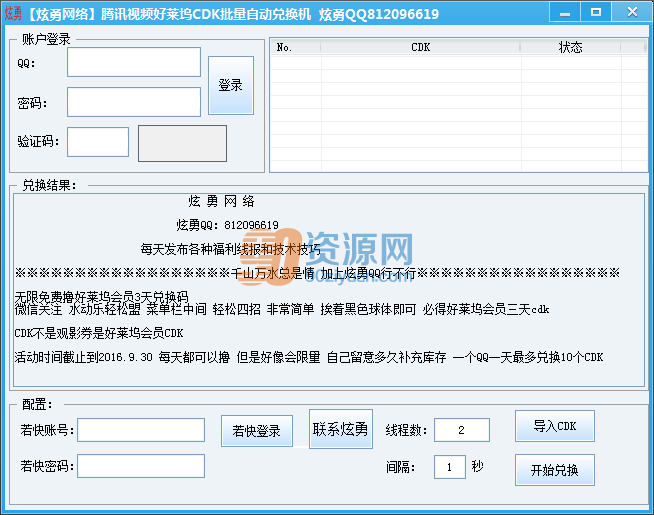This screenshot has width=654, height=515.
Task: Click the 间隔 interval seconds field
Action: [x=450, y=467]
